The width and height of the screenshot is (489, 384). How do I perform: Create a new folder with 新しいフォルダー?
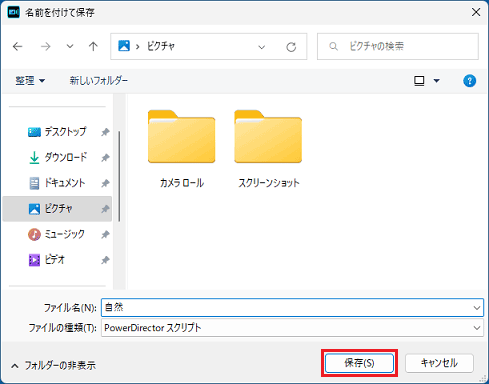coord(99,81)
